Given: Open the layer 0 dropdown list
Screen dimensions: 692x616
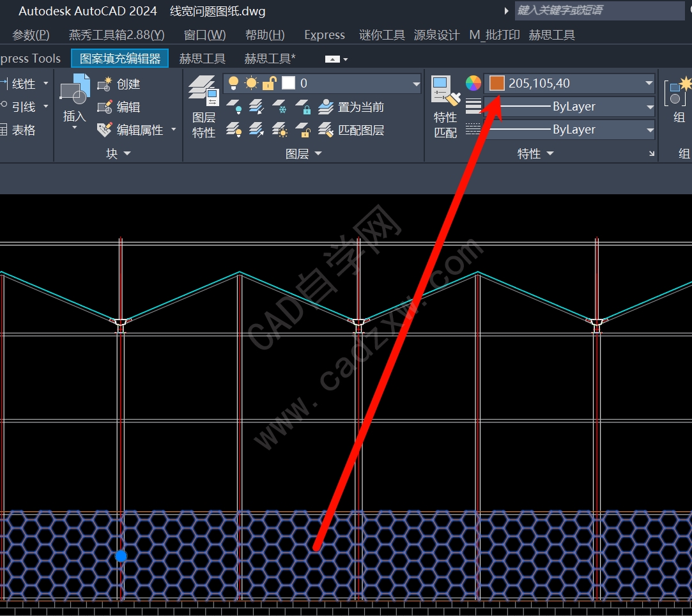Looking at the screenshot, I should tap(416, 84).
